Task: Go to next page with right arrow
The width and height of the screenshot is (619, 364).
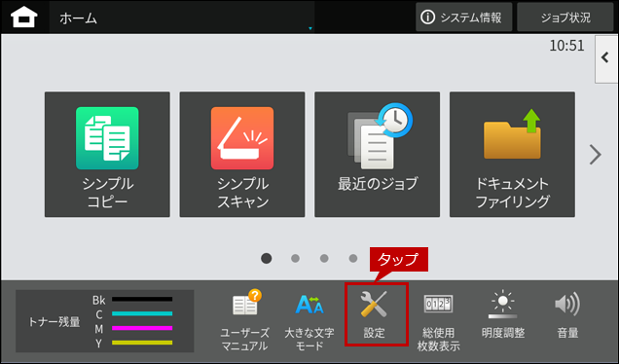Action: click(x=596, y=155)
